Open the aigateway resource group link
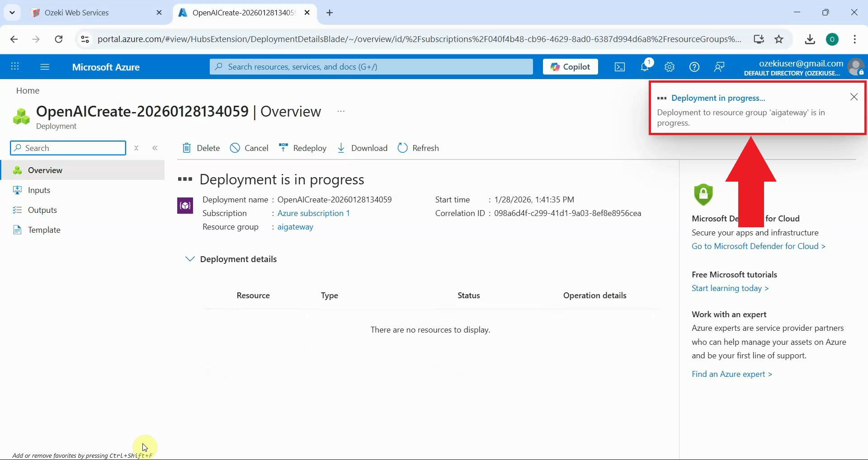Viewport: 868px width, 460px height. 295,227
